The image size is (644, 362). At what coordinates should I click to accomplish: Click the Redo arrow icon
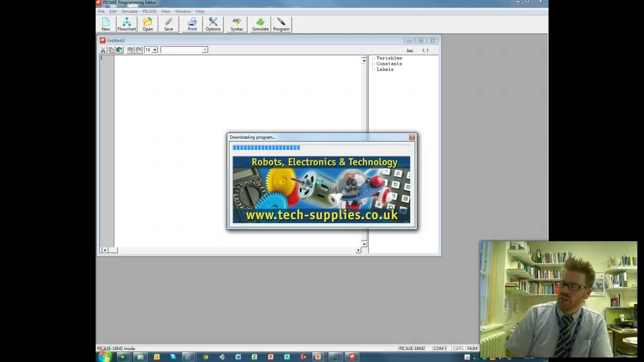(138, 50)
